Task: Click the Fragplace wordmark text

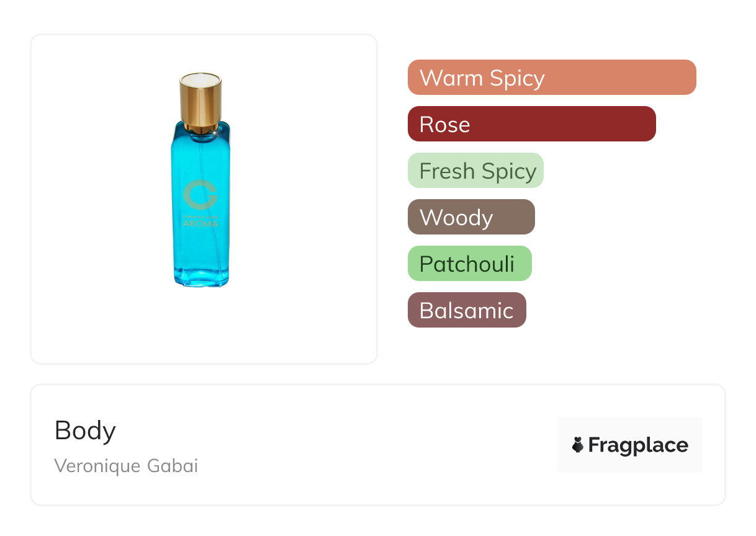Action: (637, 445)
